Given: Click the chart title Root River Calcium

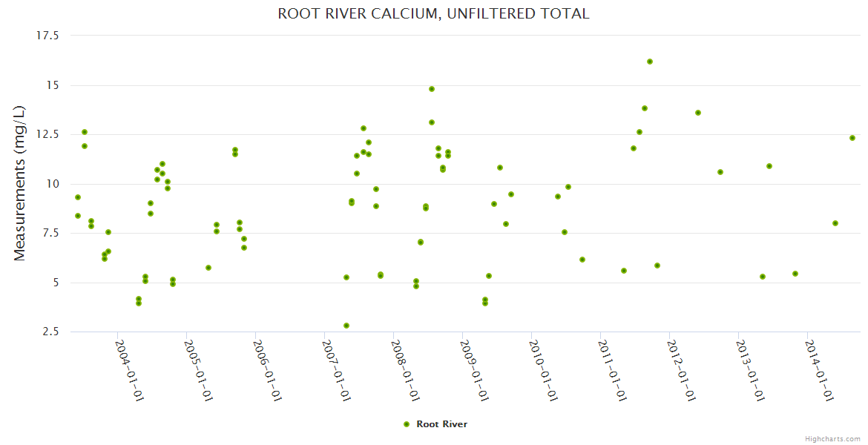Looking at the screenshot, I should pos(433,13).
